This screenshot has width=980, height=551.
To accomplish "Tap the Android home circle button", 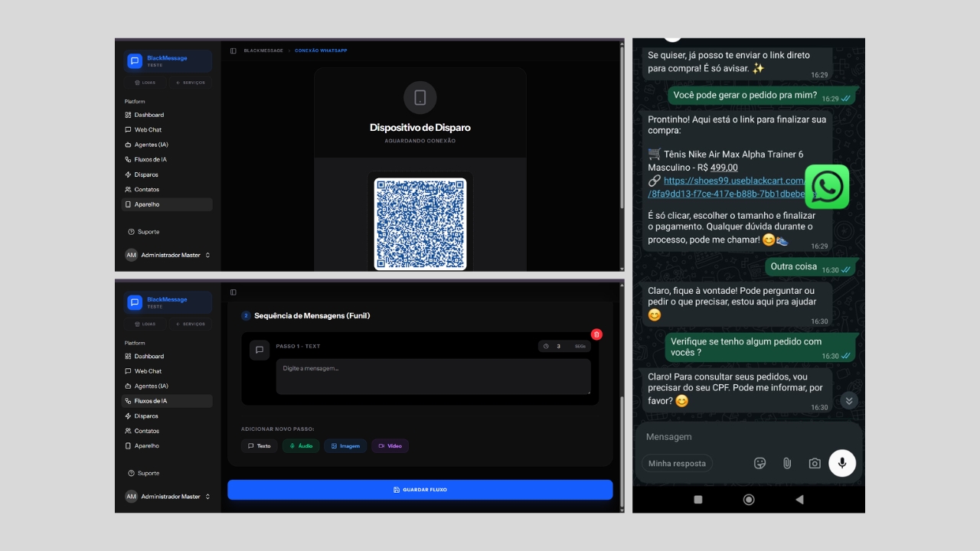I will click(x=749, y=499).
